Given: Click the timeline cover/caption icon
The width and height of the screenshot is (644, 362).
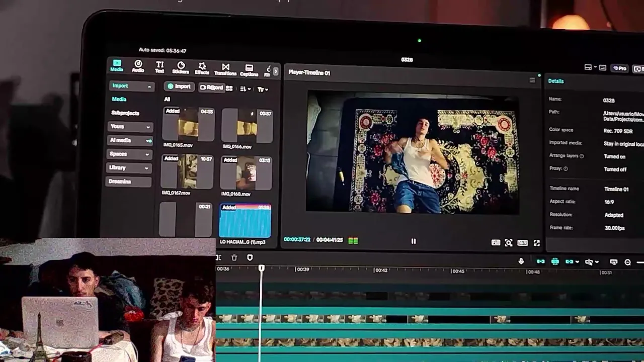Looking at the screenshot, I should click(613, 262).
